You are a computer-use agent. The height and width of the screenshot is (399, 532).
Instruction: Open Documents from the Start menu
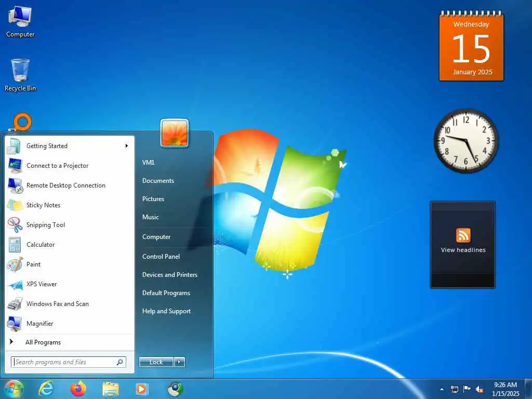pos(158,181)
